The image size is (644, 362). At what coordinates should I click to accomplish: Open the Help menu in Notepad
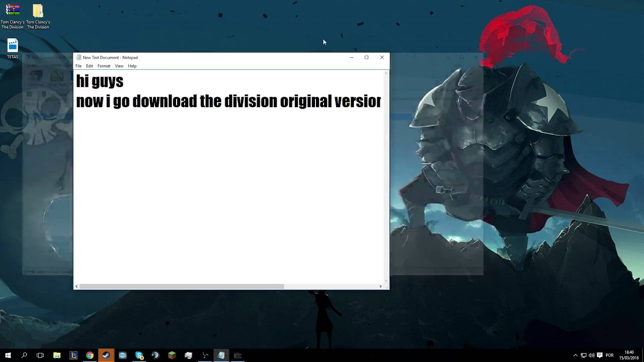pos(132,66)
